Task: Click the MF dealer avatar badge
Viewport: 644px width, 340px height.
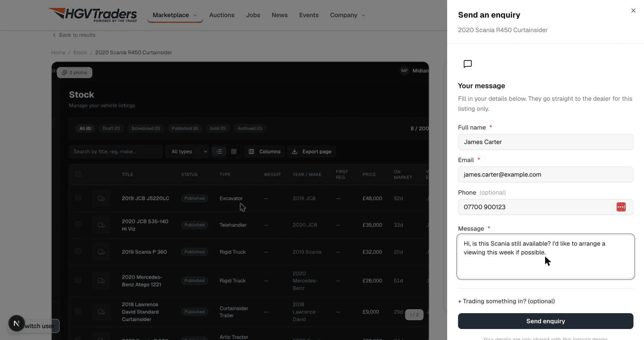Action: tap(404, 71)
